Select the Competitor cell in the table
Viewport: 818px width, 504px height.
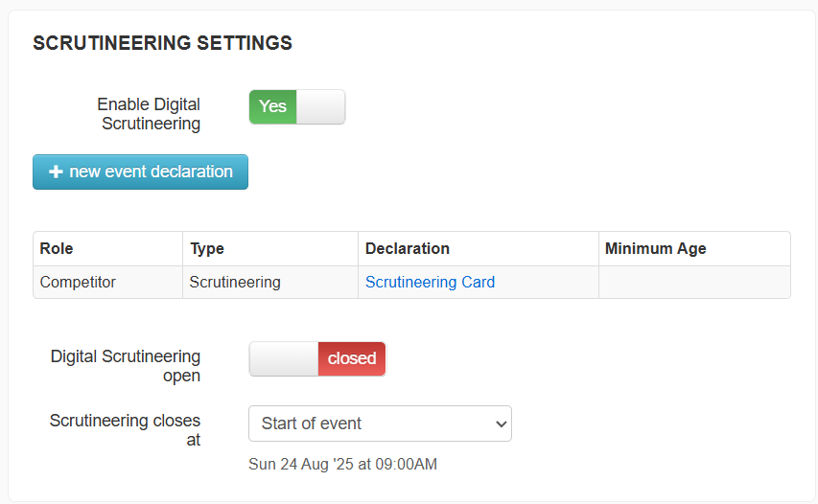(108, 282)
